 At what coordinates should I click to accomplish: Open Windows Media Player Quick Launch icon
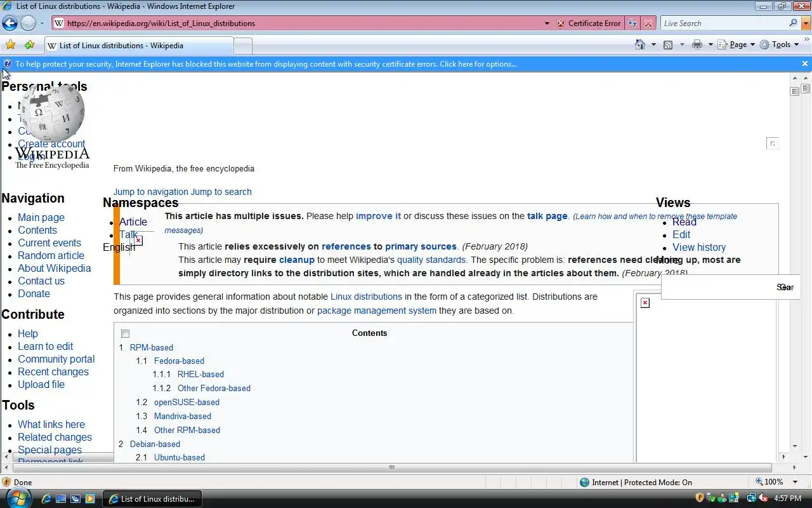89,499
